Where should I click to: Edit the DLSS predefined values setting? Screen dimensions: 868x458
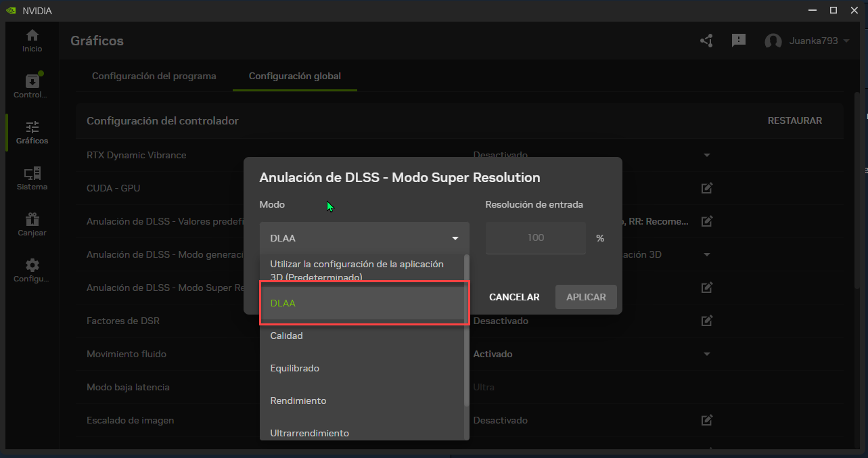point(707,221)
